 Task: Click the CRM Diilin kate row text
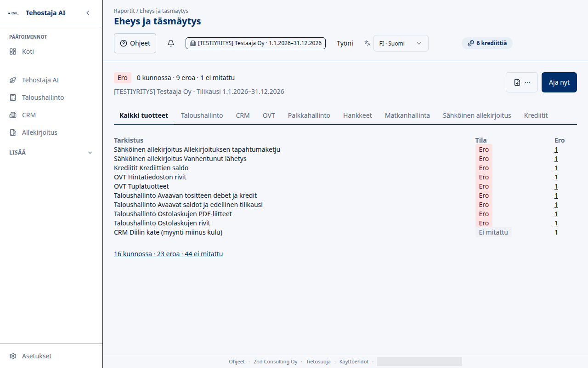coord(168,232)
